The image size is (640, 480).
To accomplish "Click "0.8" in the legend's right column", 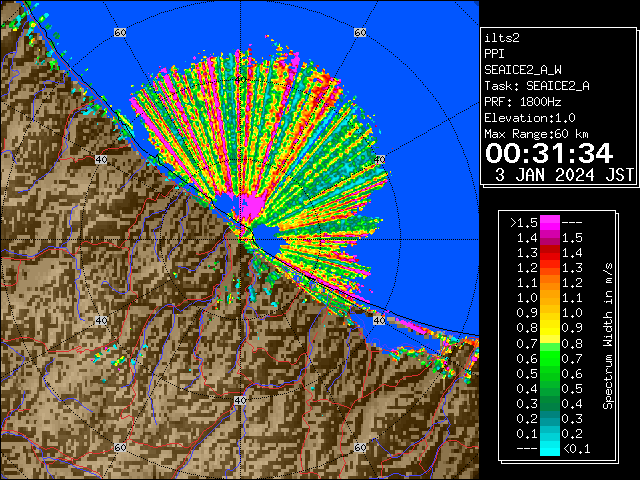I will [x=572, y=344].
